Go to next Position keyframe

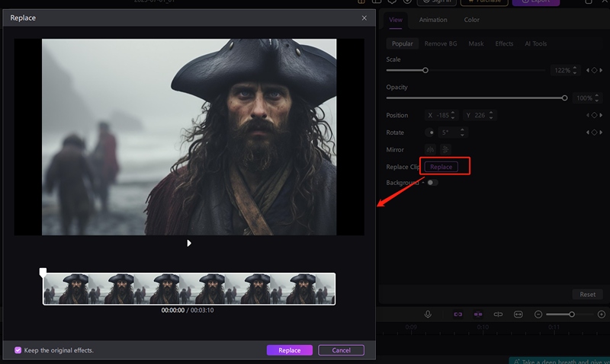[x=601, y=116]
